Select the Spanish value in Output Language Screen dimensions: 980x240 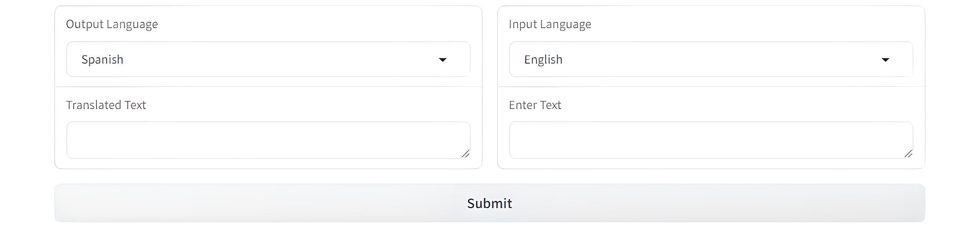coord(103,60)
